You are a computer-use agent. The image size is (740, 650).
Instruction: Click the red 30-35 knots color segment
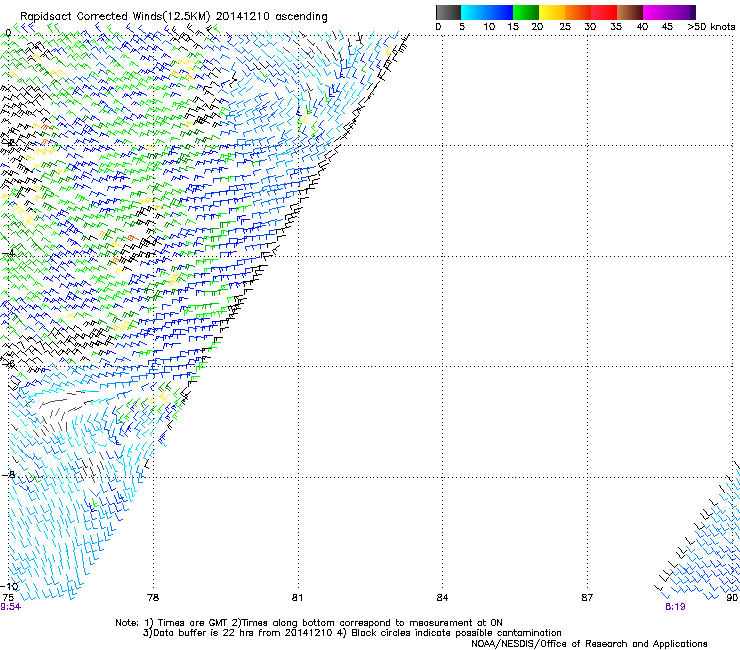pos(604,12)
